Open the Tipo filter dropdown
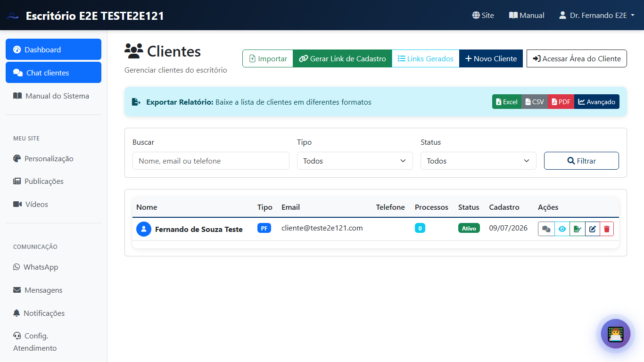Screen dimensions: 644x362 coord(355,161)
